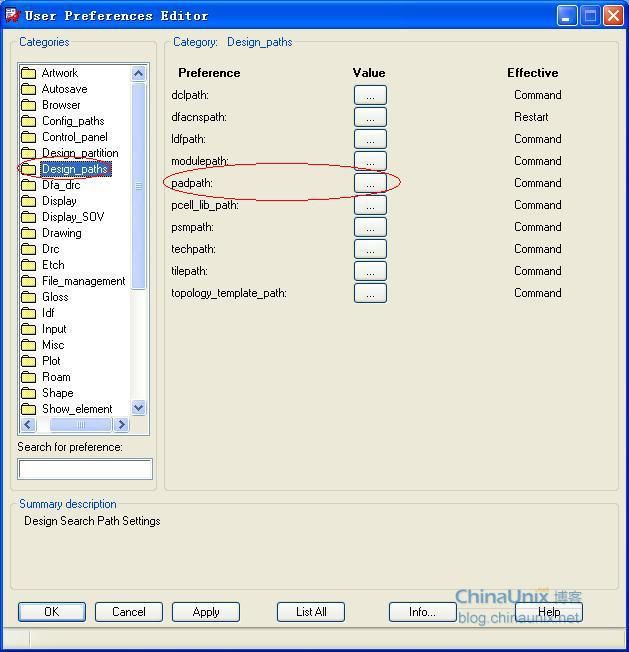Open Config_paths category
Viewport: 629px width, 652px height.
tap(73, 121)
